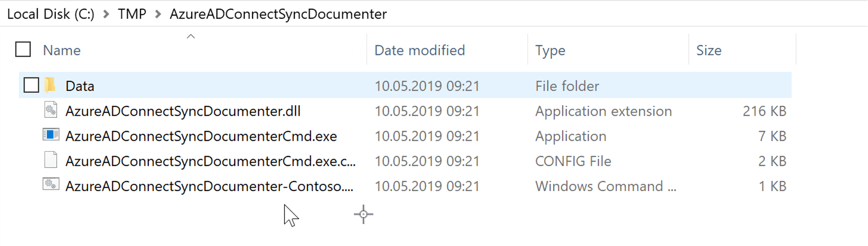Screen dimensions: 868x246
Task: Click the sort direction arrow above Name
Action: pos(191,36)
